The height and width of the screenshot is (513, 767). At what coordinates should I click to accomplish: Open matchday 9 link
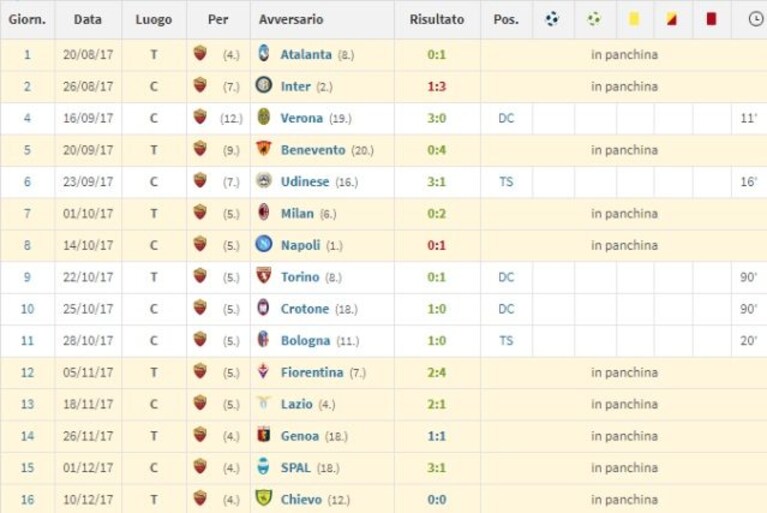pyautogui.click(x=27, y=277)
